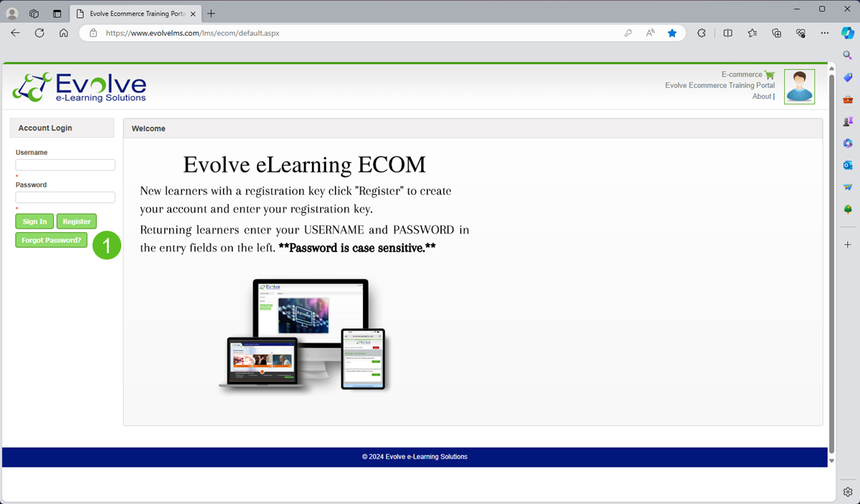Click inside the Username field
Image resolution: width=860 pixels, height=504 pixels.
click(65, 165)
